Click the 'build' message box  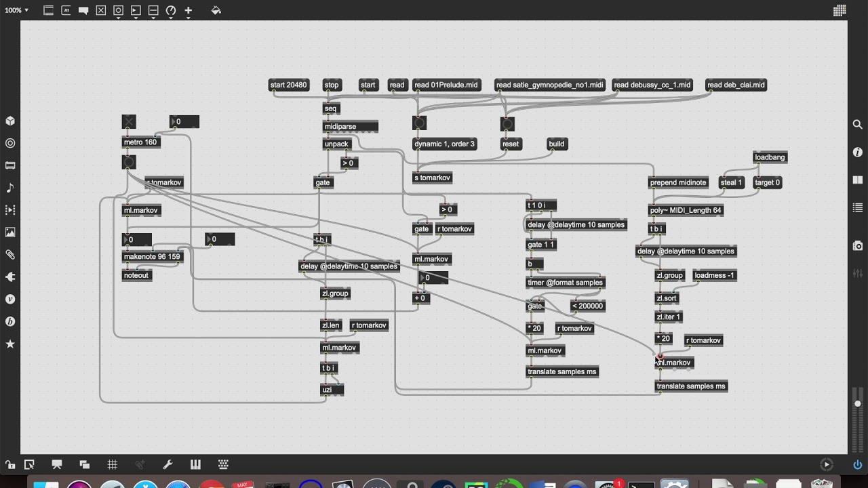point(557,144)
